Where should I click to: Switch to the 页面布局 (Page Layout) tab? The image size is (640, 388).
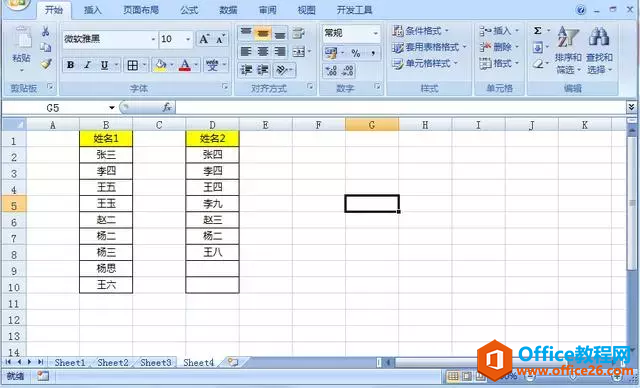click(x=141, y=10)
